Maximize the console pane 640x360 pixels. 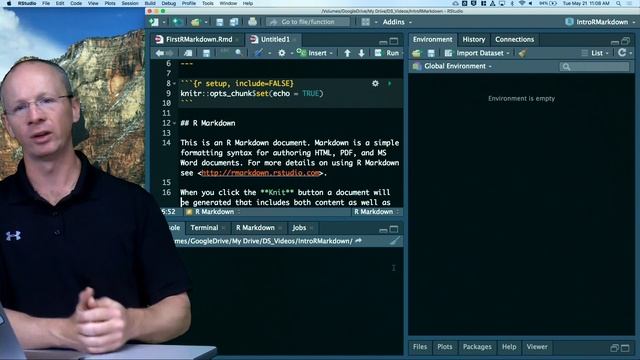click(394, 229)
